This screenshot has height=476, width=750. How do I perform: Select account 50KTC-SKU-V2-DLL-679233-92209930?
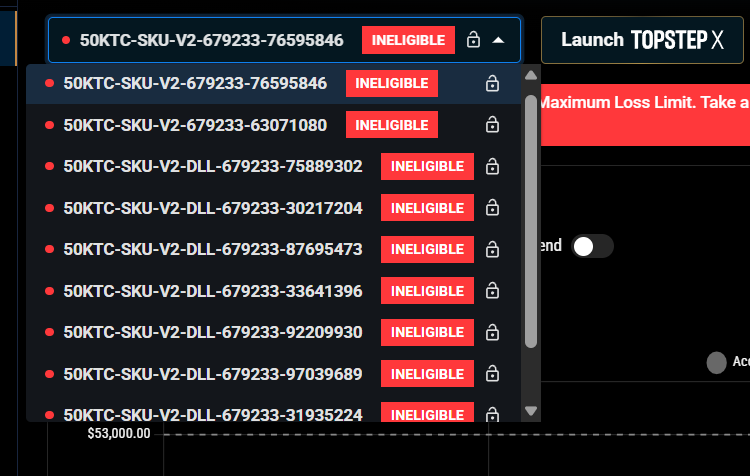click(x=274, y=332)
